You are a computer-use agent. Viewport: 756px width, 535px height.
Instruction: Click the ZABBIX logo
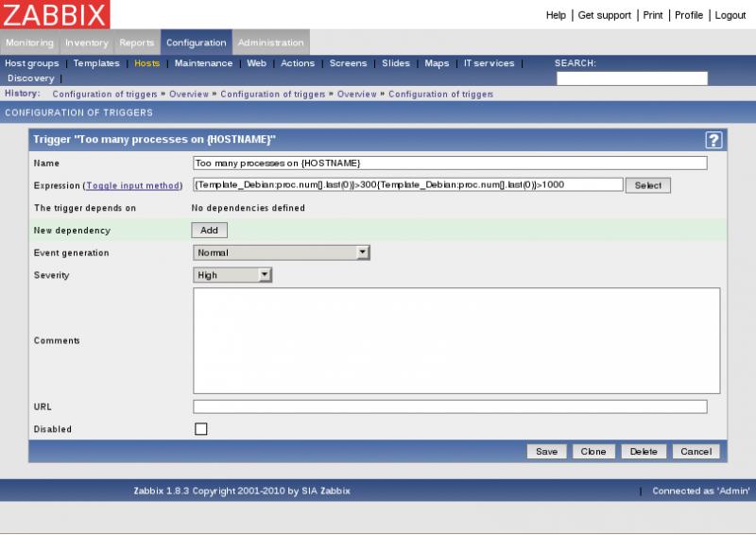[55, 14]
